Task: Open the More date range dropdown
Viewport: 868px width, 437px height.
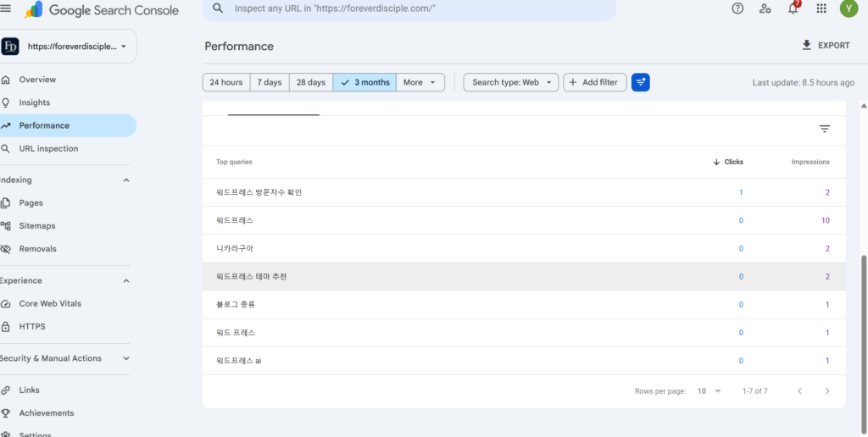Action: [x=420, y=82]
